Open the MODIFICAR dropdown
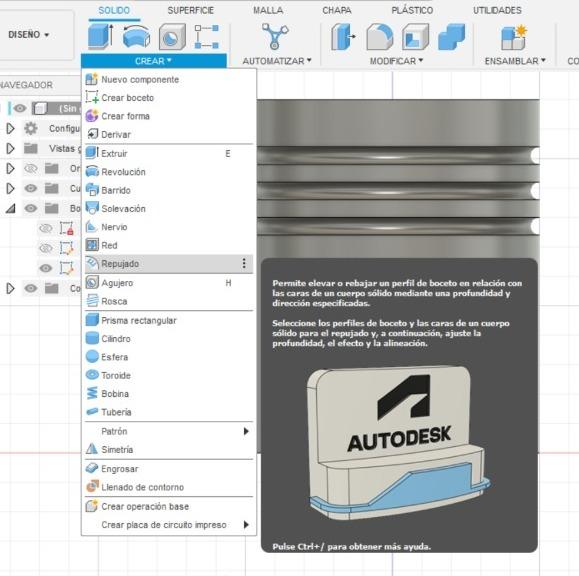The height and width of the screenshot is (576, 579). pos(397,61)
